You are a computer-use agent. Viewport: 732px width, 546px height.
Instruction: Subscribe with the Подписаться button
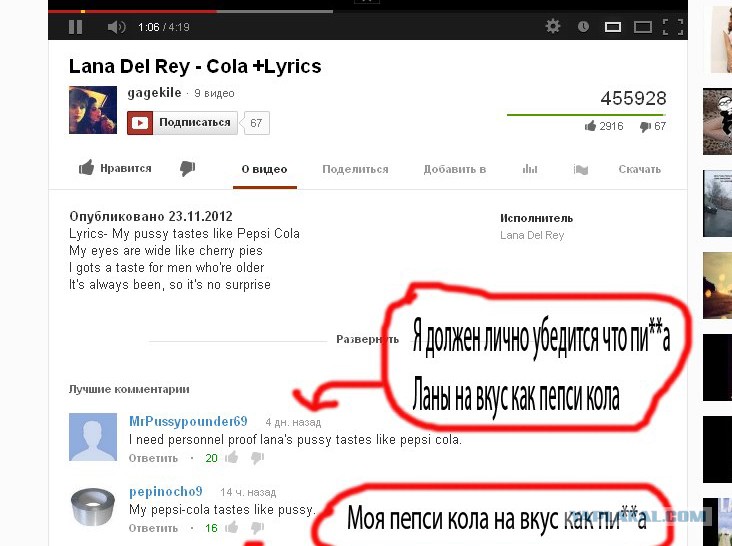tap(183, 123)
